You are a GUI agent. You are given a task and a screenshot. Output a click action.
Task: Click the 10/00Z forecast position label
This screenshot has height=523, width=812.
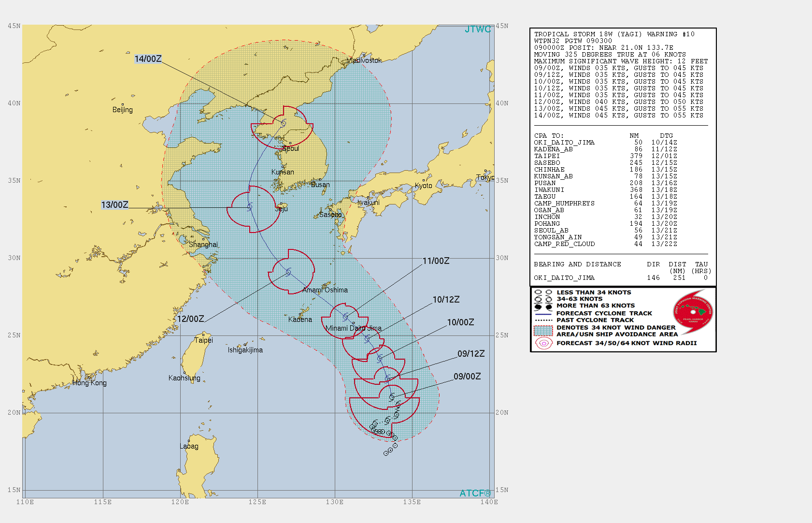coord(460,322)
